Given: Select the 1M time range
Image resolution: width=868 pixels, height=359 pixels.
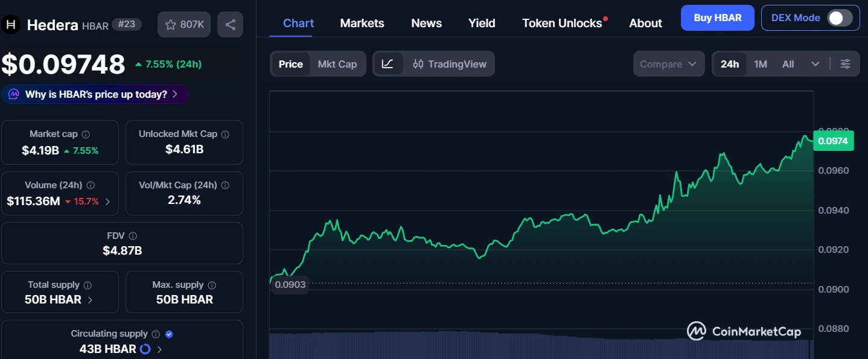Looking at the screenshot, I should 761,64.
